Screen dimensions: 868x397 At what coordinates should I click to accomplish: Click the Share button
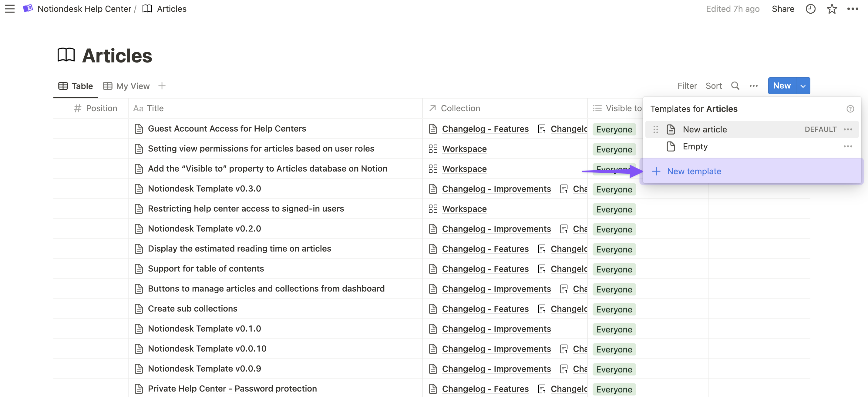[783, 9]
